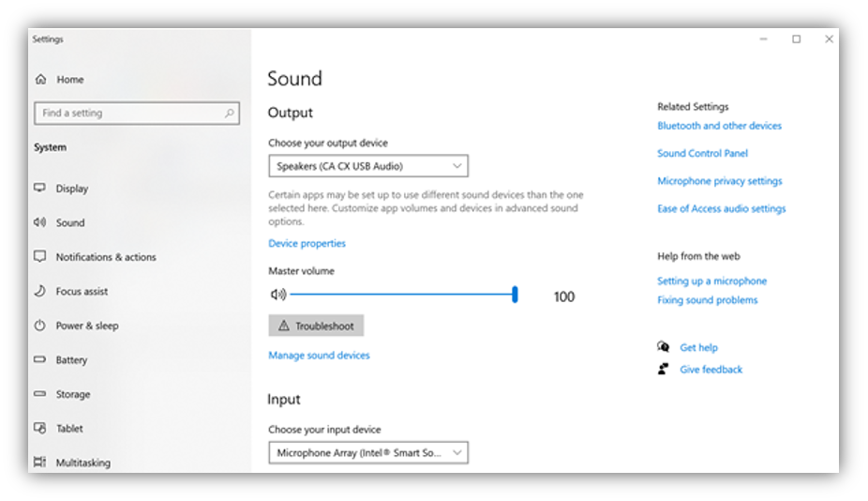Click the Battery icon in sidebar
The image size is (868, 501).
click(39, 360)
